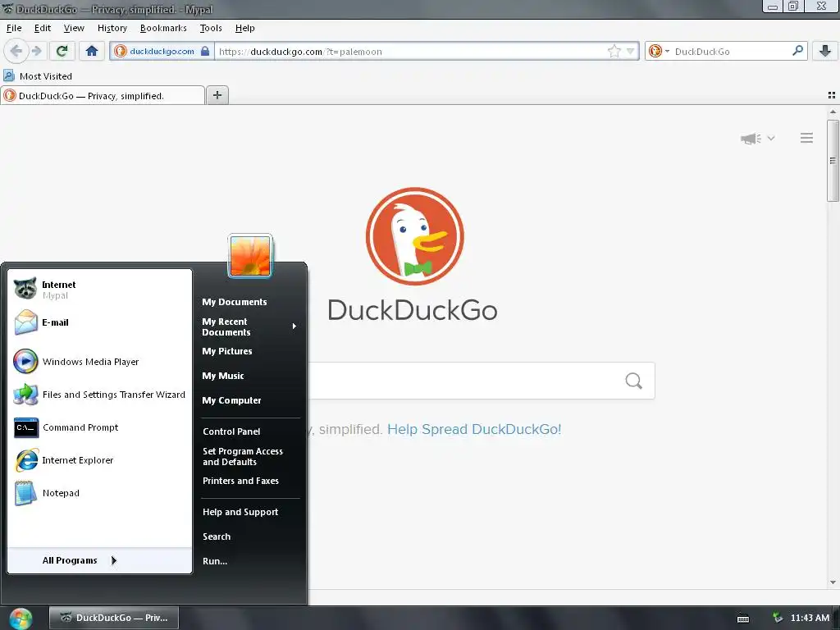Viewport: 840px width, 630px height.
Task: Open the DuckDuckGo hamburger menu
Action: 806,138
